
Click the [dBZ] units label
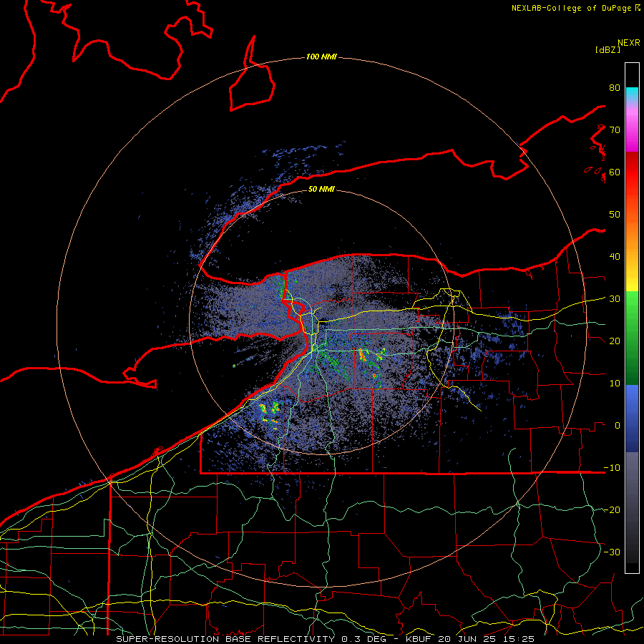[x=608, y=49]
